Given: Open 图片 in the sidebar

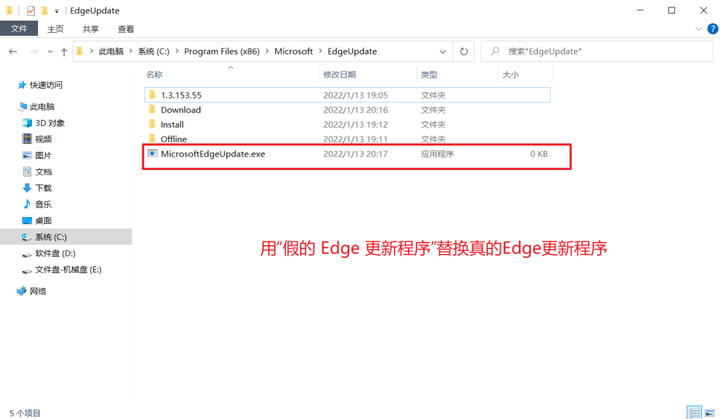Looking at the screenshot, I should (43, 155).
